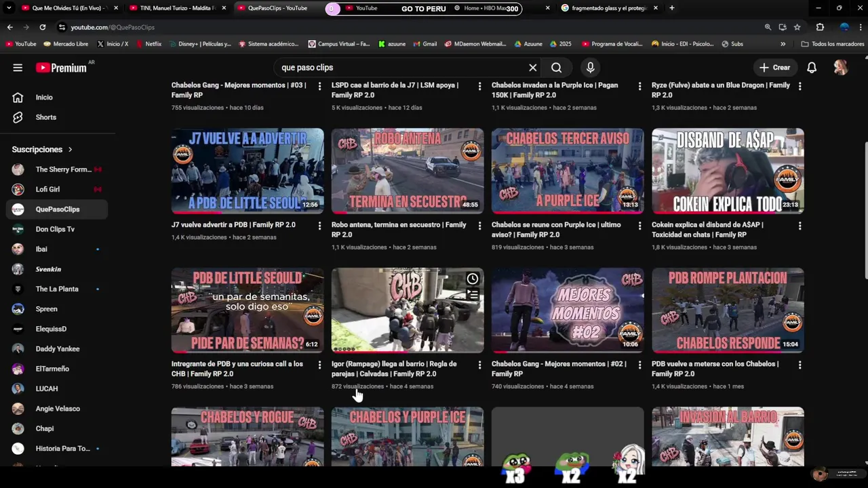868x488 pixels.
Task: Open options for PDB vuelve a meterse video
Action: 800,365
